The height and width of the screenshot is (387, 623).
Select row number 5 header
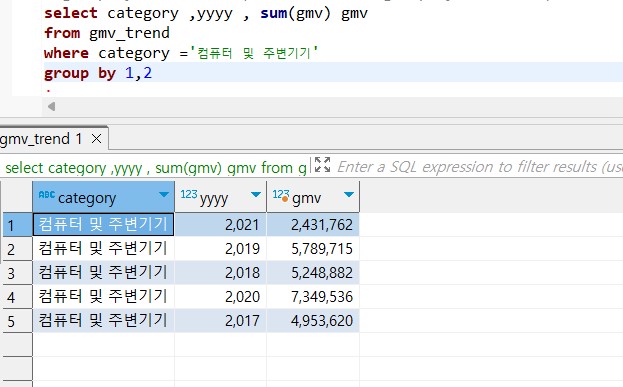17,321
